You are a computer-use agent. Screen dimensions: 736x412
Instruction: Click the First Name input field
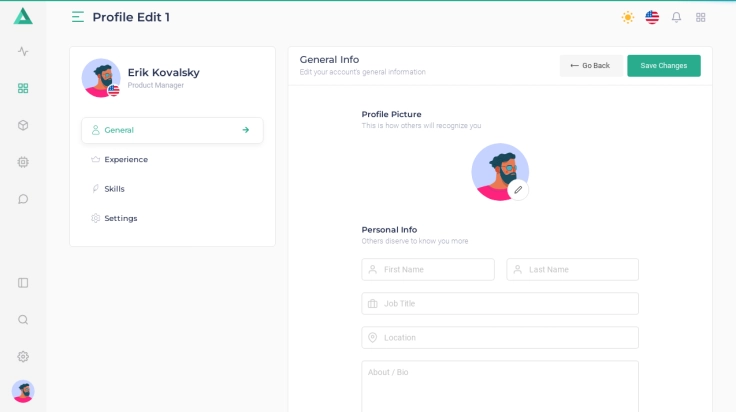click(x=428, y=270)
